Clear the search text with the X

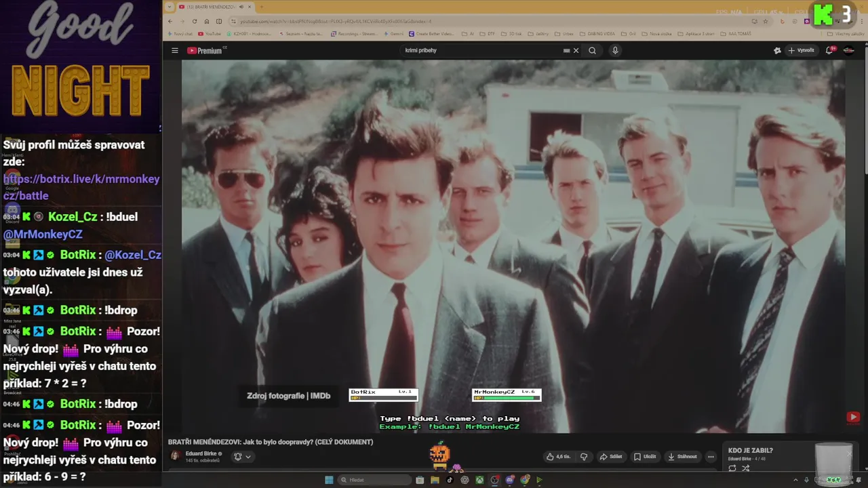click(576, 50)
